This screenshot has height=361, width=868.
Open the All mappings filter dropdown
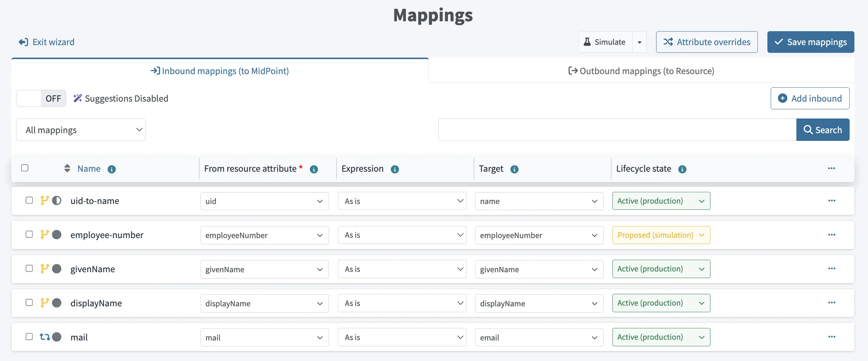(80, 130)
